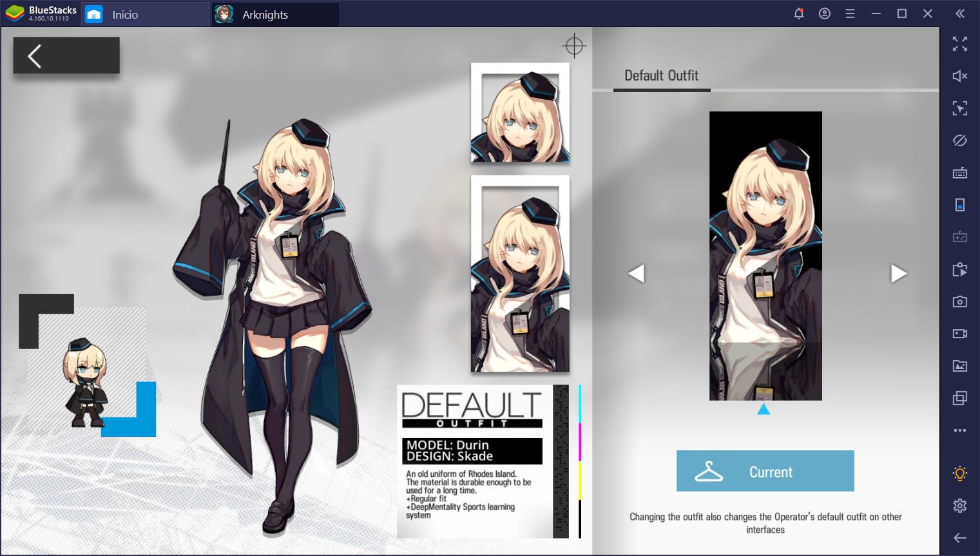
Task: Click the "MODEL: Durin" text
Action: tap(448, 445)
